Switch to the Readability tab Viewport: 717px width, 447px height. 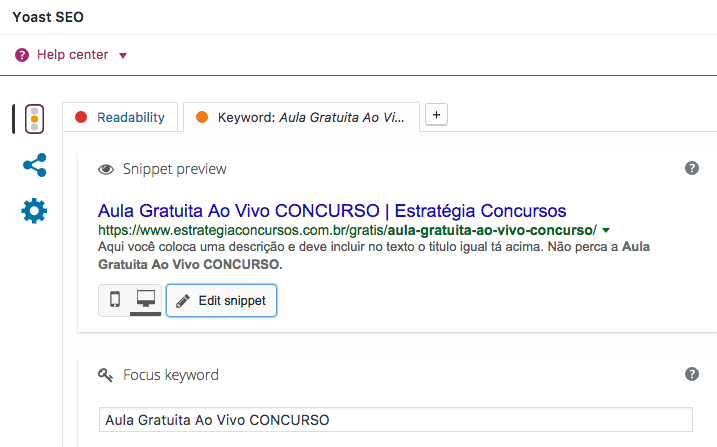click(x=120, y=117)
